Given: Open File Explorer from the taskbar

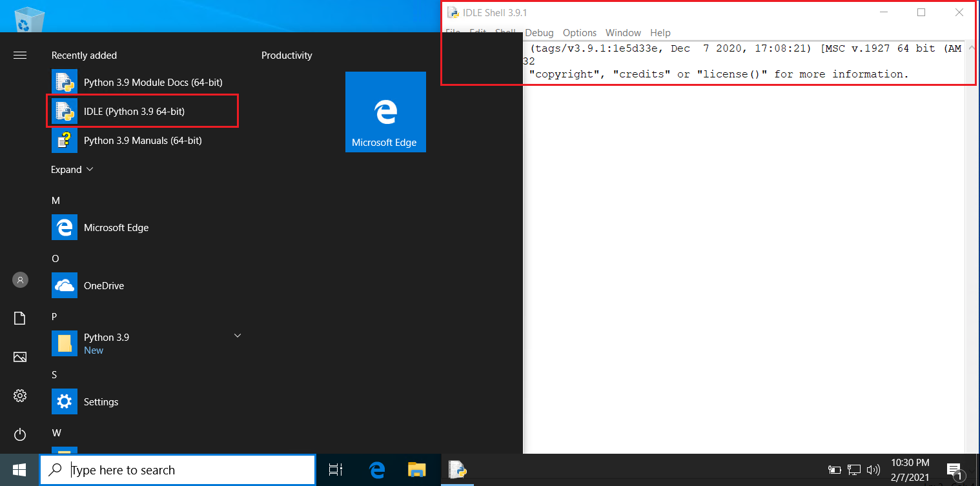Looking at the screenshot, I should click(417, 470).
